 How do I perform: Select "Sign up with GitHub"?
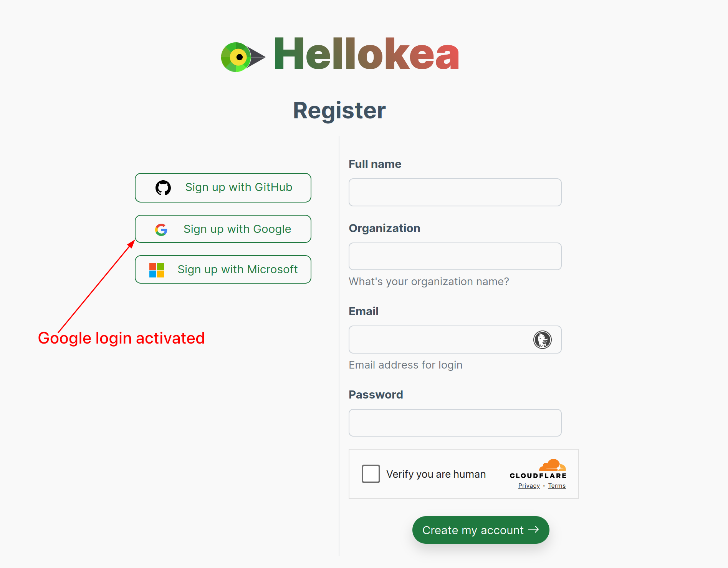(x=223, y=188)
